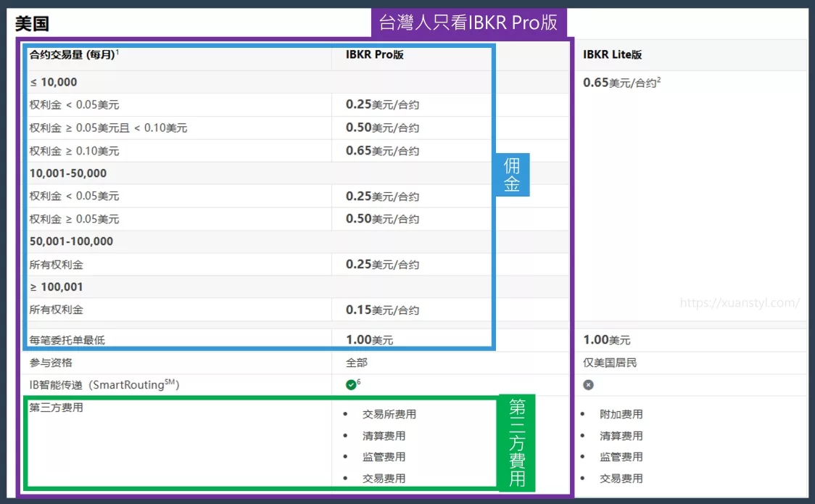The width and height of the screenshot is (815, 504).
Task: Click the 权利金 ≥ 0.05美元且 < 0.10美元 row label
Action: [108, 128]
